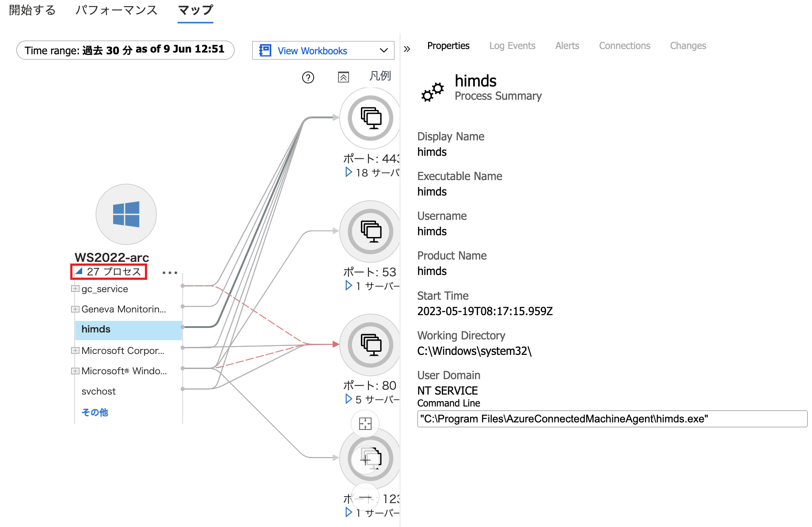Expand the 1 サーバー list under port 53

tap(349, 286)
